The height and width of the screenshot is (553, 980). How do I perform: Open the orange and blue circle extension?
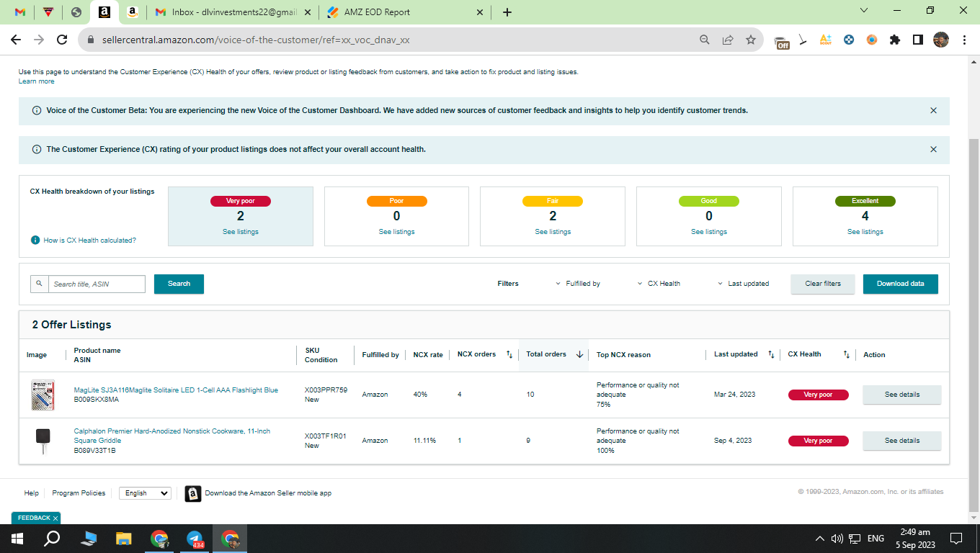pyautogui.click(x=872, y=40)
